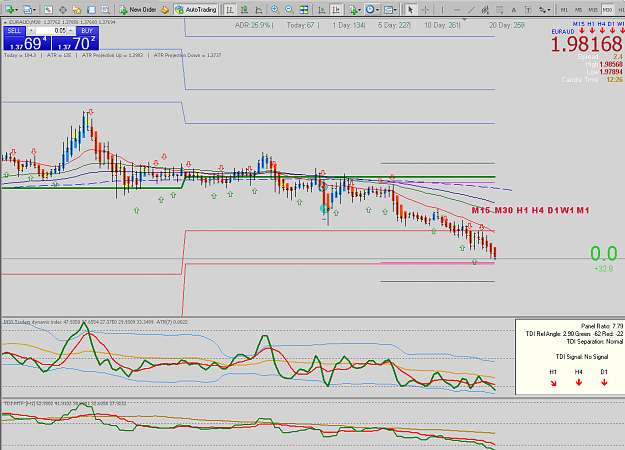Viewport: 625px width, 450px height.
Task: Click the chart shift triangle marker on the chart
Action: 464,20
